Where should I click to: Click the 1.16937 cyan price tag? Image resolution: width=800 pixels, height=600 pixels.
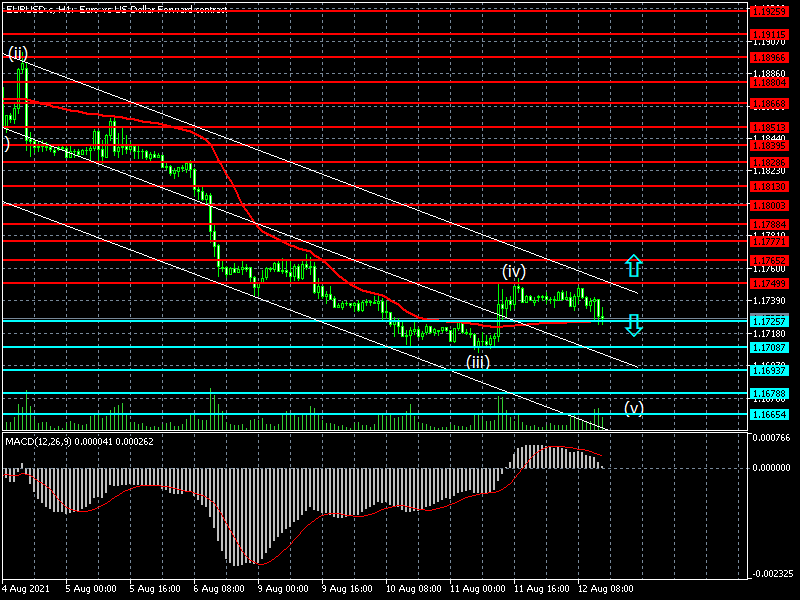point(769,370)
